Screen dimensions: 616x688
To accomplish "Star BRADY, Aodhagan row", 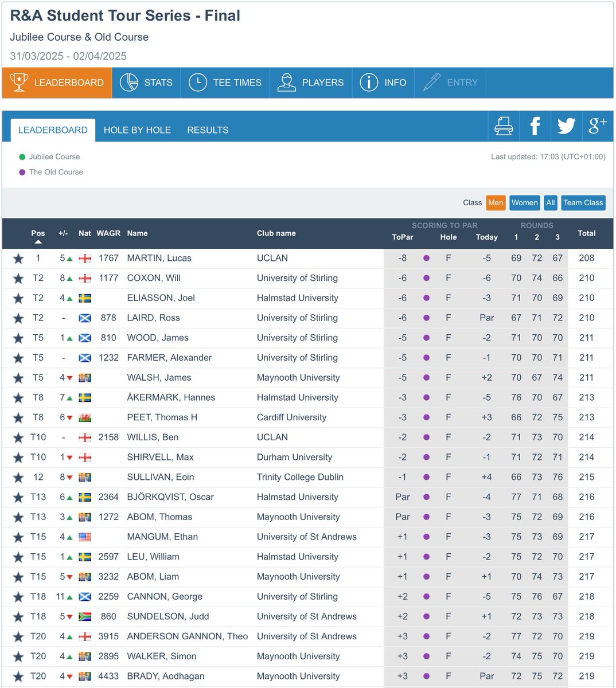I will (x=18, y=677).
